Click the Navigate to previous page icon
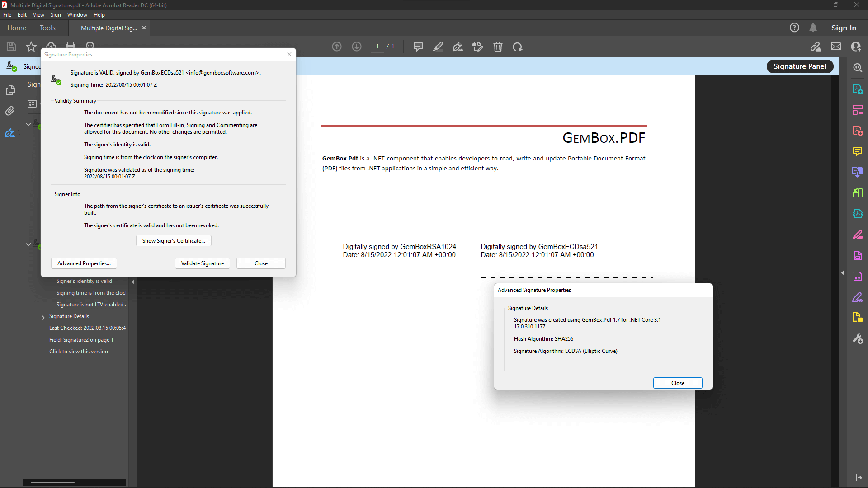Screen dimensions: 868x488 click(x=337, y=46)
